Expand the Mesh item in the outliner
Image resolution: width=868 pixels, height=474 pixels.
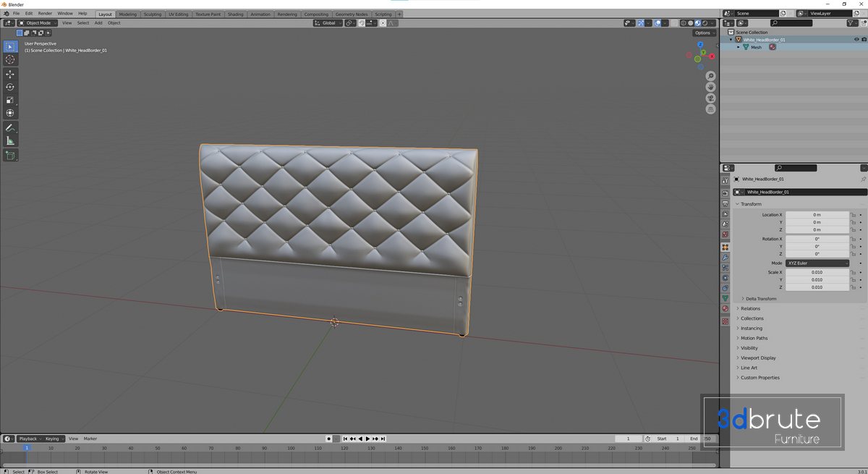tap(738, 47)
